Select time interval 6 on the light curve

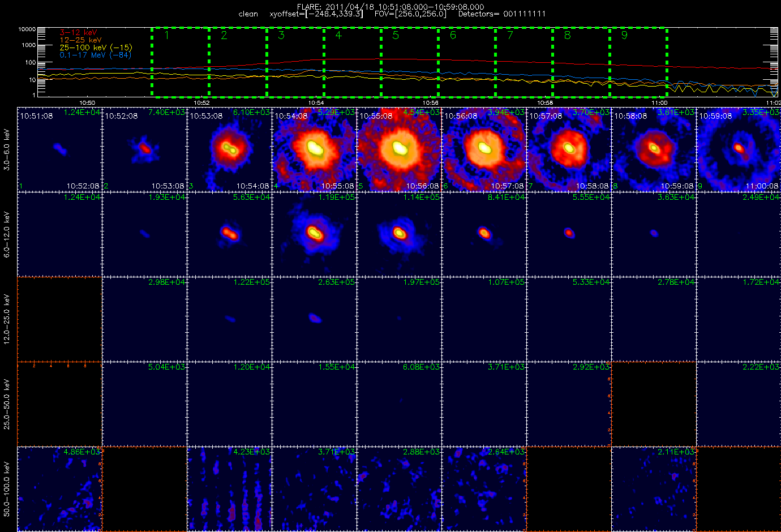pyautogui.click(x=466, y=62)
